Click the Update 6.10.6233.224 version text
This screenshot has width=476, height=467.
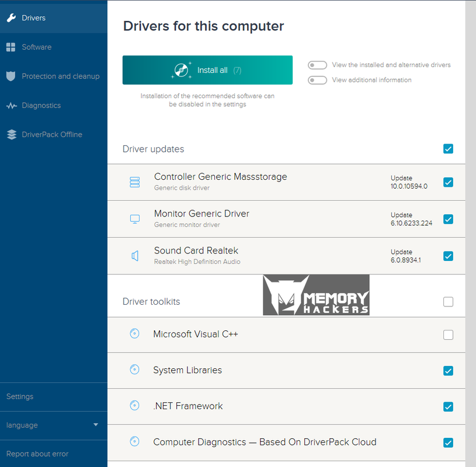click(411, 219)
